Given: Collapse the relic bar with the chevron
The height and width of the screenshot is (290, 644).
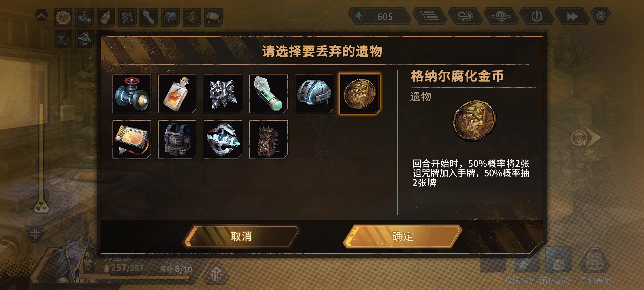Looking at the screenshot, I should 41,16.
